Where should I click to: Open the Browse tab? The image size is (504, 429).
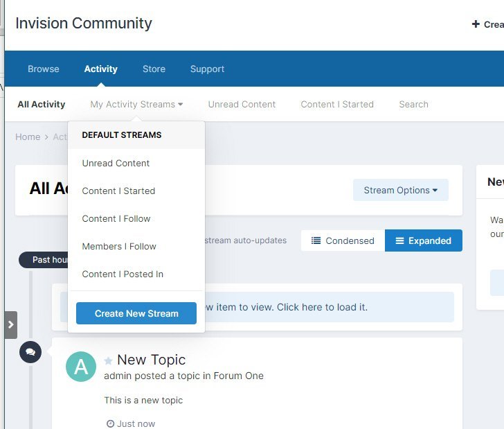44,69
